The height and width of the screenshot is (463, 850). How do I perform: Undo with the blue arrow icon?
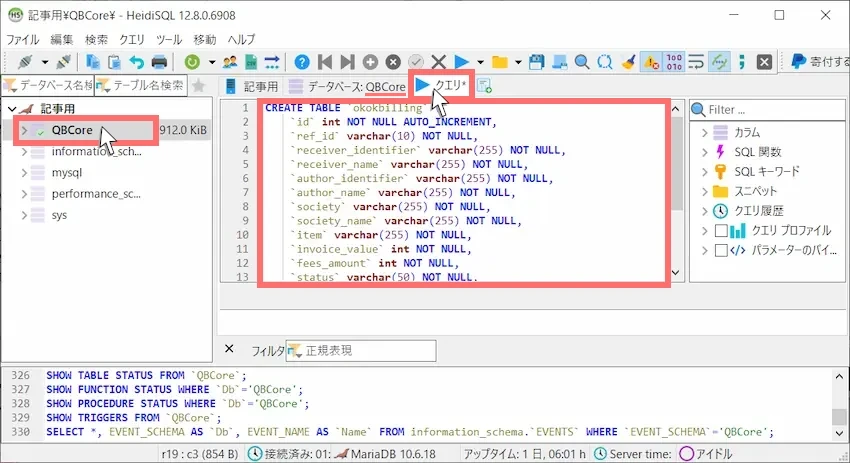[137, 62]
